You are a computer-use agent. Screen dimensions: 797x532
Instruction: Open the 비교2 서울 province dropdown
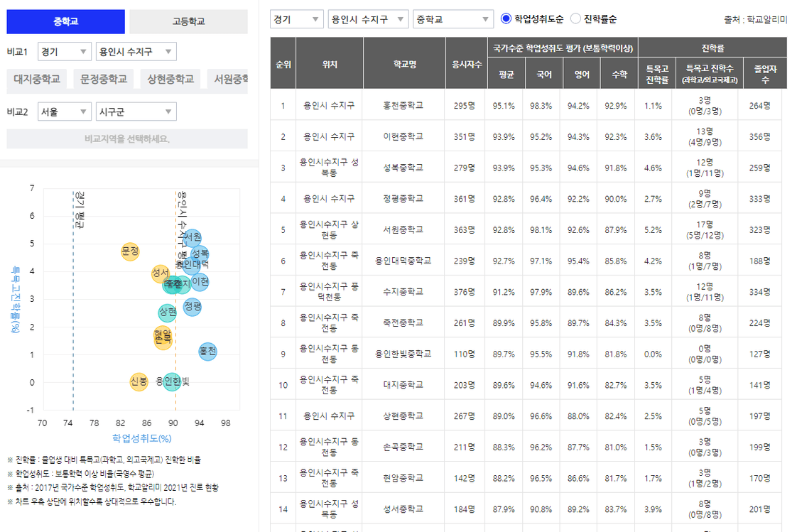pos(64,112)
